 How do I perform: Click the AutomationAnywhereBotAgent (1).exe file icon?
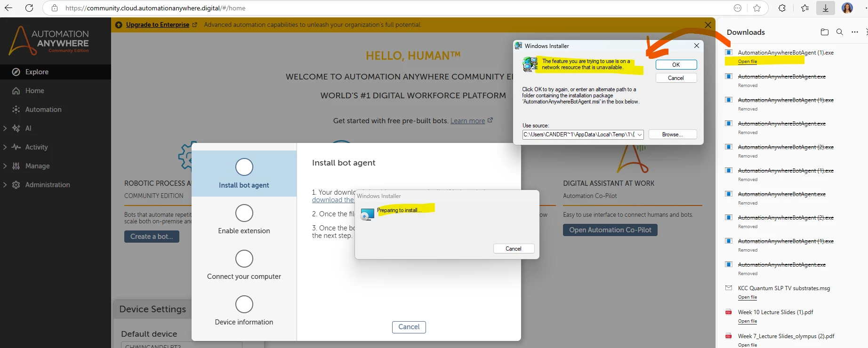coord(729,52)
